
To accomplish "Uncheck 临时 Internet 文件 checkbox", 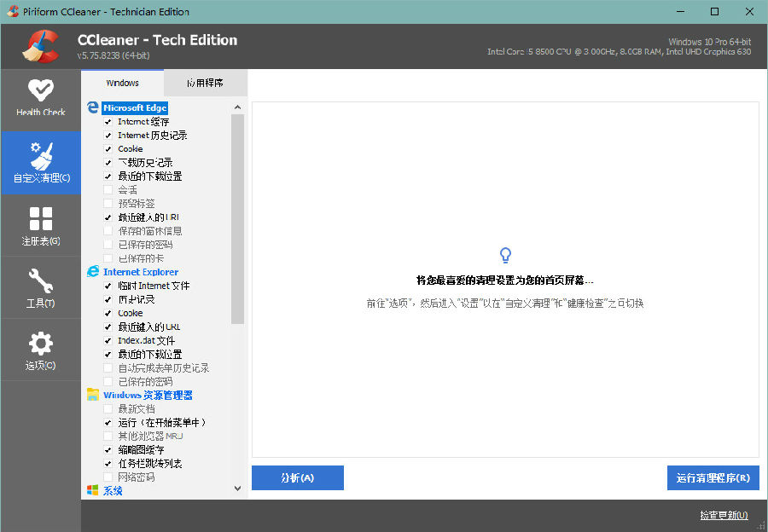I will click(108, 286).
